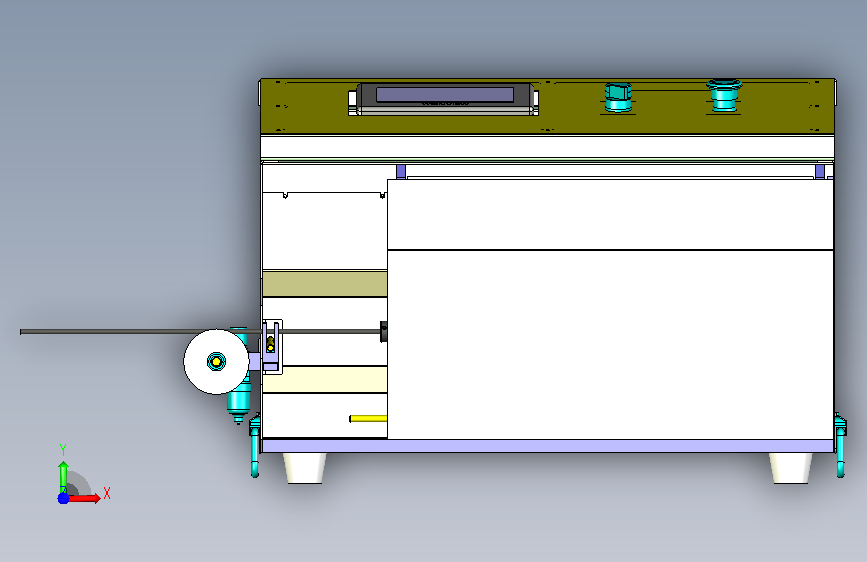This screenshot has width=867, height=562.
Task: Select the pale cream horizontal band
Action: [x=325, y=379]
